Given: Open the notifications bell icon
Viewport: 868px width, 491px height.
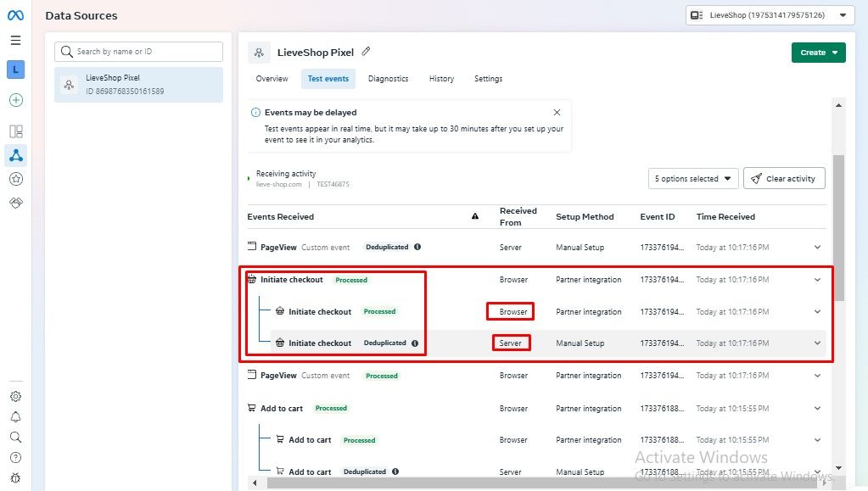Looking at the screenshot, I should [16, 417].
